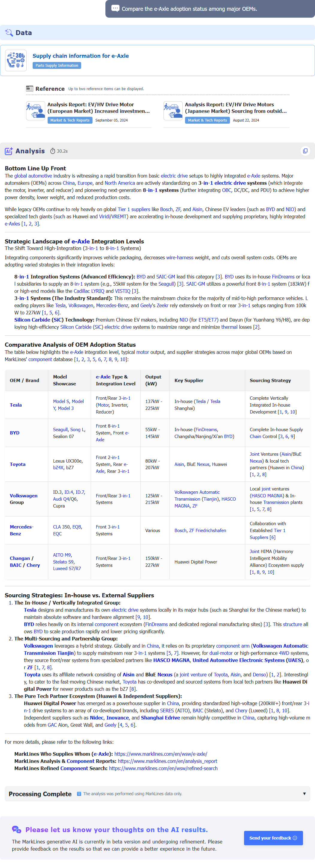Screen dimensions: 315x868
Task: Click the Reference newspaper icon
Action: coord(30,89)
